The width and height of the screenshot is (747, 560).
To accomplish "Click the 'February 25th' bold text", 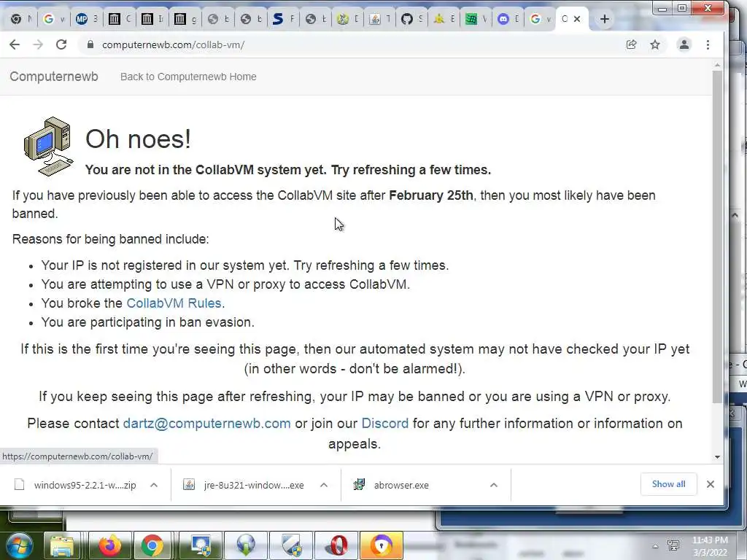I will (431, 195).
